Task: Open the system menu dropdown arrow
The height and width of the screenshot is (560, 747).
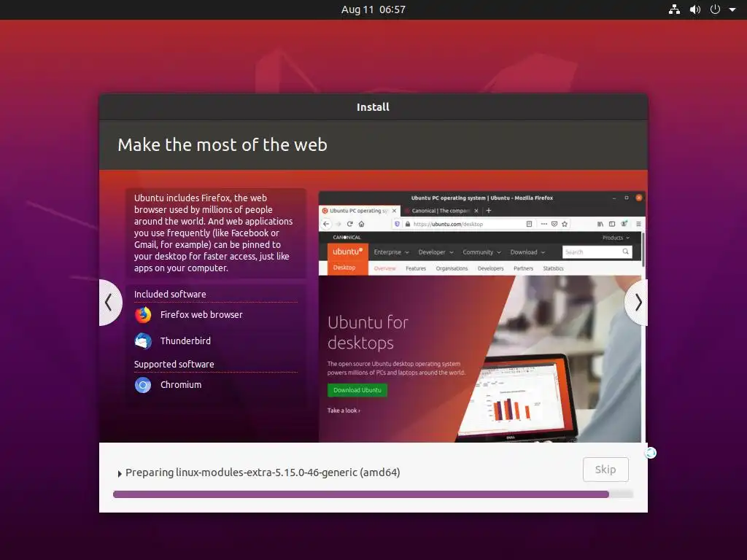Action: [x=732, y=9]
